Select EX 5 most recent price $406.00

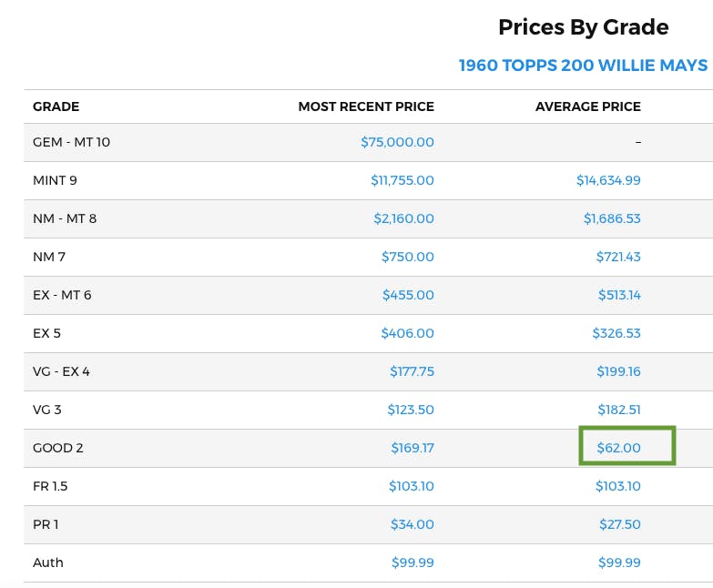click(407, 333)
